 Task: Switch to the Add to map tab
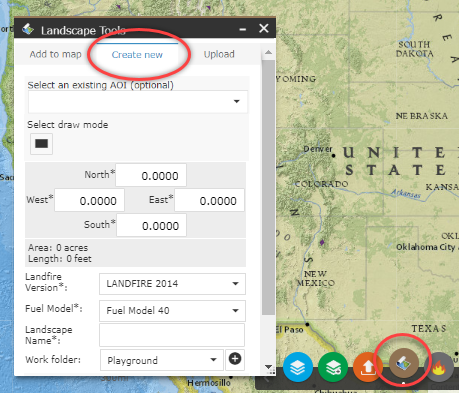click(x=55, y=54)
